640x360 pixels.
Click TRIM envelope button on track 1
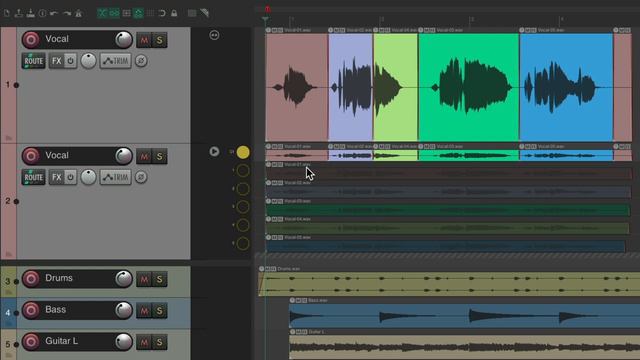click(x=116, y=61)
